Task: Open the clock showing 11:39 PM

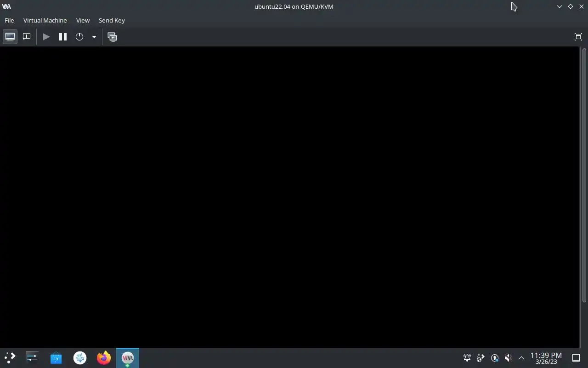Action: click(546, 358)
